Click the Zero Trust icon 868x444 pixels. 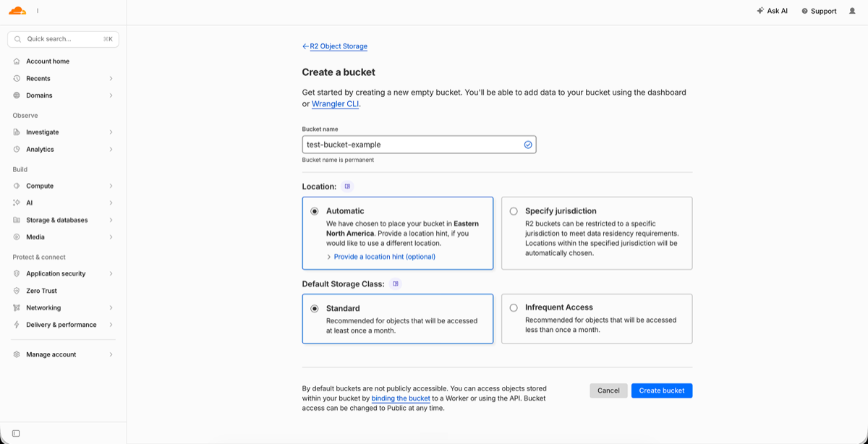[17, 291]
